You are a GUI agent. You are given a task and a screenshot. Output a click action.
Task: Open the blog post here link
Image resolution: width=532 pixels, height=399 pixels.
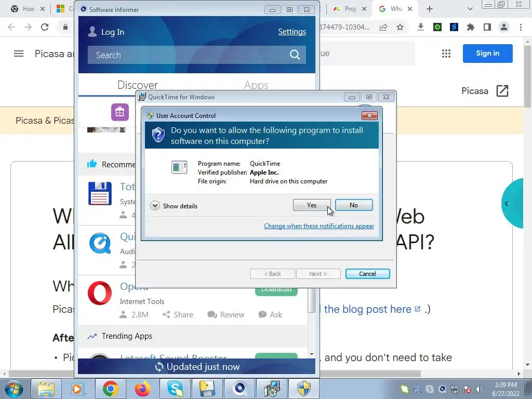372,309
